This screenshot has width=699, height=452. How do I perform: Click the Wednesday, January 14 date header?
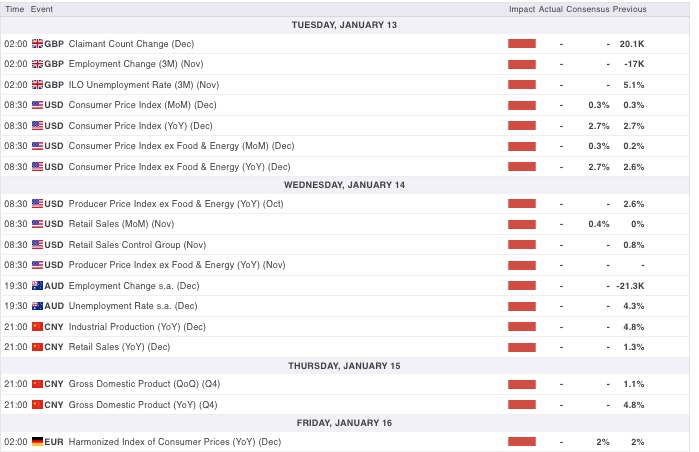pos(345,185)
